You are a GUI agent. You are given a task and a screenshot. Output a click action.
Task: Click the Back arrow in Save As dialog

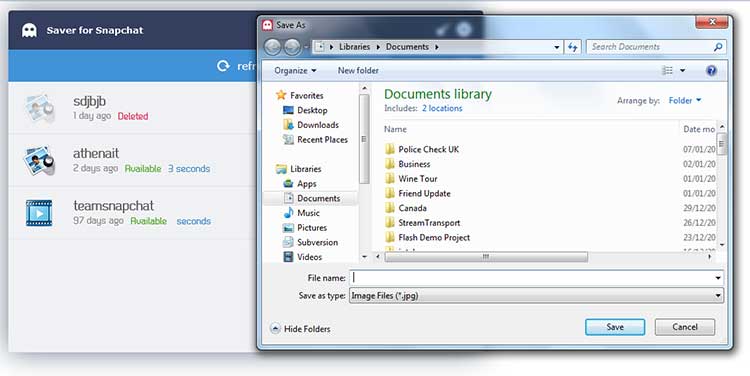click(273, 47)
